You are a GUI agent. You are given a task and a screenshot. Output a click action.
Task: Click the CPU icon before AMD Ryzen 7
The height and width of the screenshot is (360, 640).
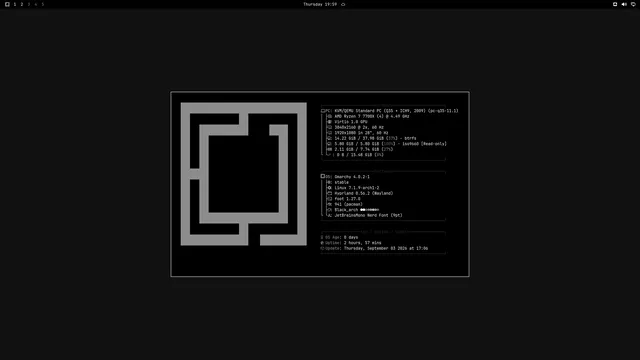pos(330,116)
